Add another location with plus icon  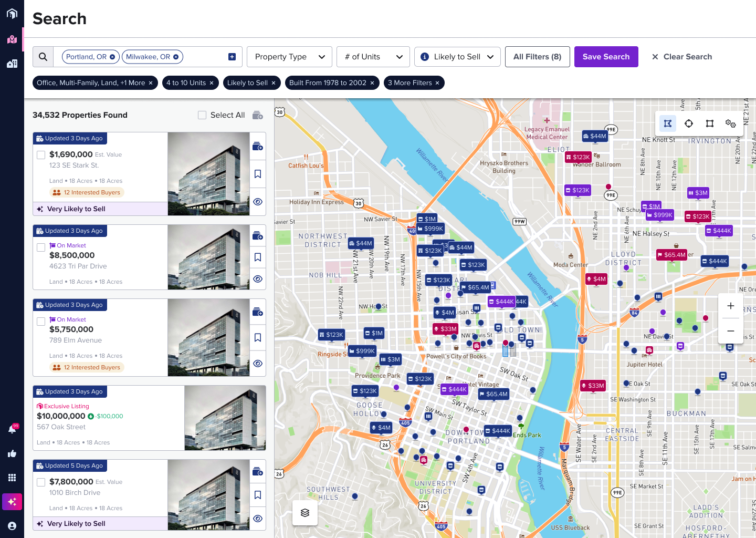[x=232, y=57]
